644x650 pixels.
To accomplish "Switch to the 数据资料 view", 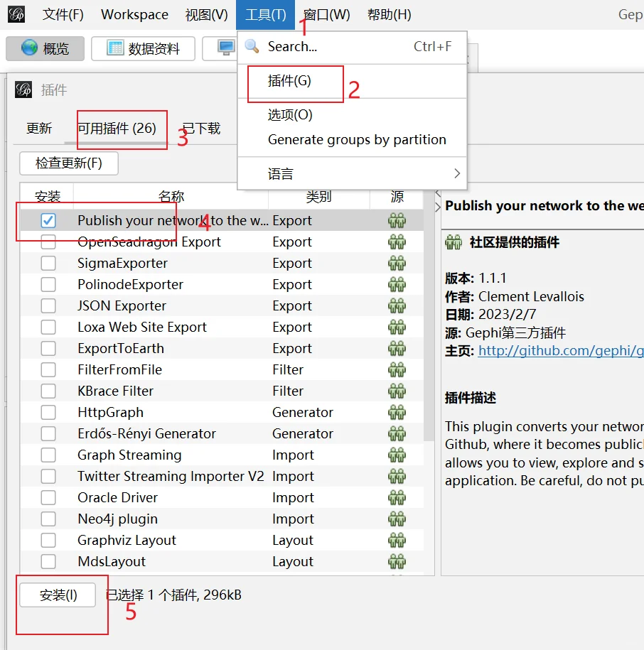I will pos(143,48).
